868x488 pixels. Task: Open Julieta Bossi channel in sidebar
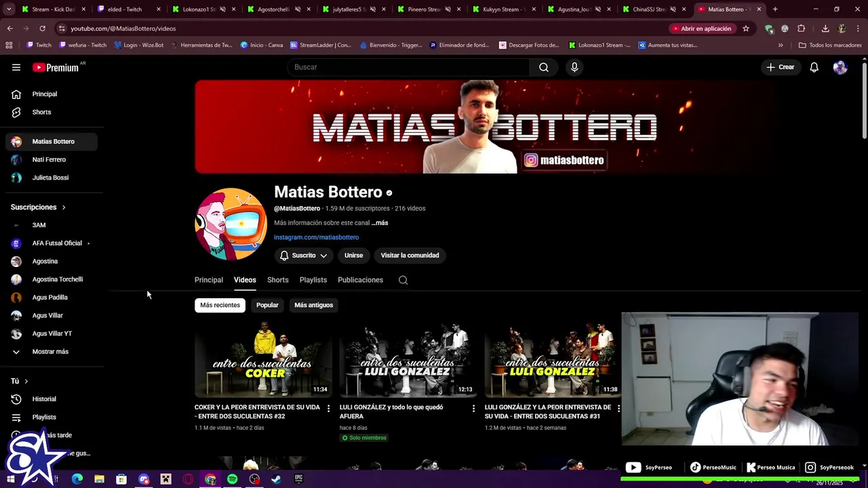pyautogui.click(x=52, y=178)
